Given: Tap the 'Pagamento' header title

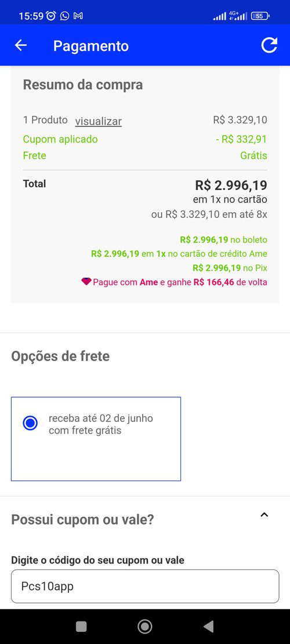Looking at the screenshot, I should 91,46.
